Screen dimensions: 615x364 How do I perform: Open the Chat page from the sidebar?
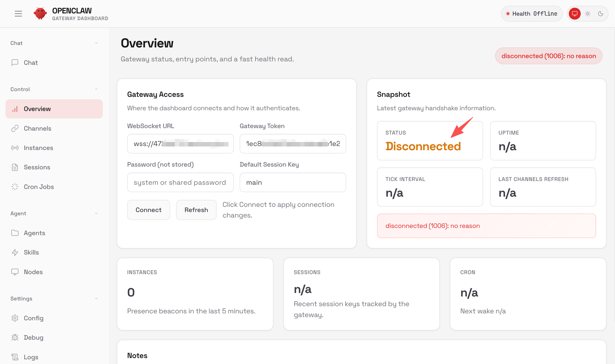pos(31,63)
